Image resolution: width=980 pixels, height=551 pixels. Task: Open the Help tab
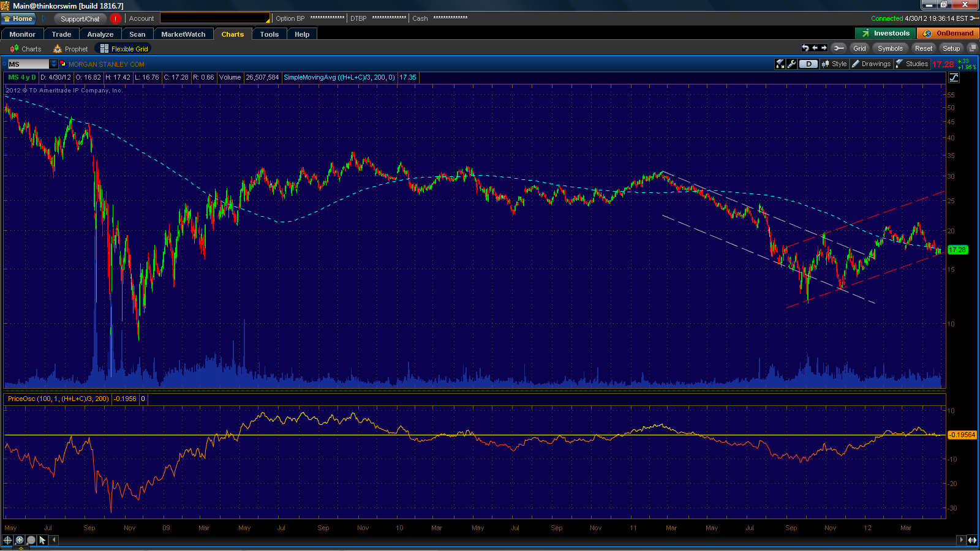[x=302, y=34]
